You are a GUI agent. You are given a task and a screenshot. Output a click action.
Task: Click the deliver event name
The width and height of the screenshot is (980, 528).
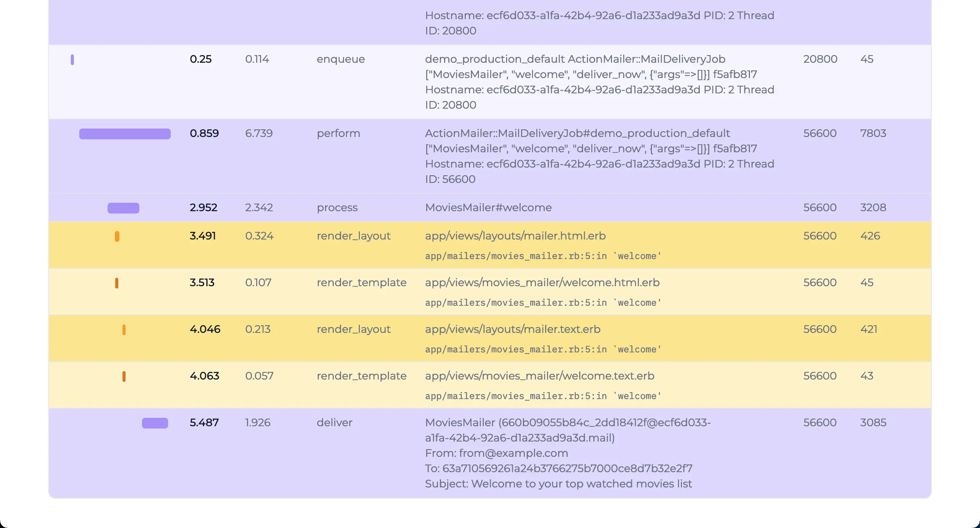(335, 422)
